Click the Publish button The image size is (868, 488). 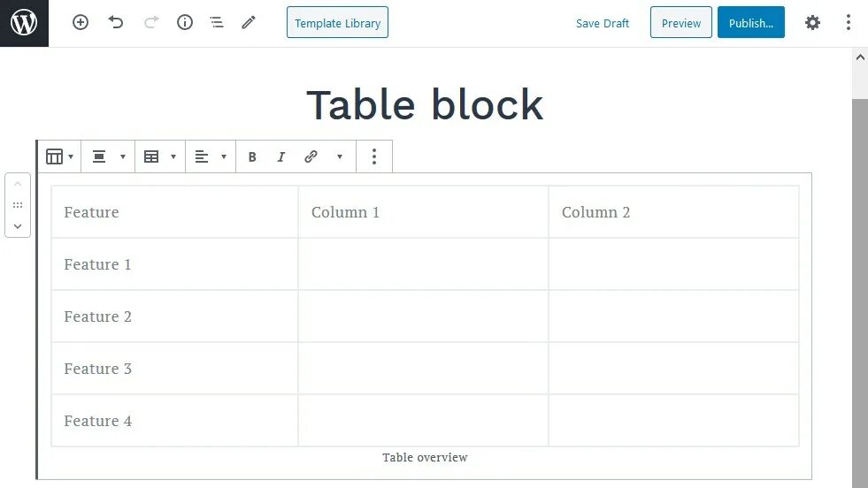(x=750, y=23)
